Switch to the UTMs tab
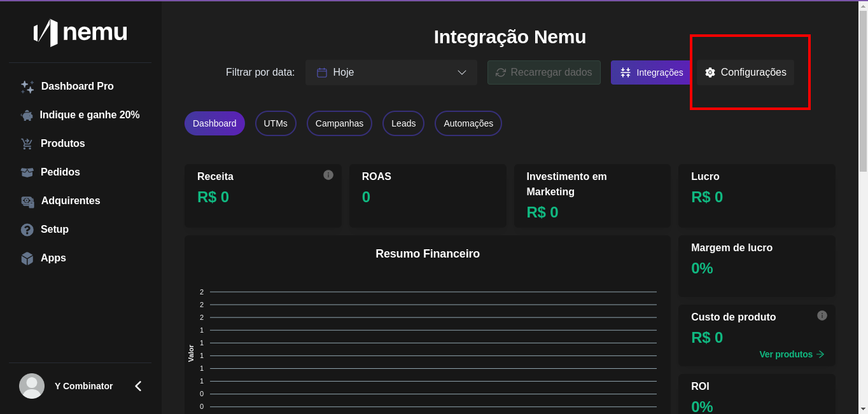This screenshot has width=868, height=414. tap(276, 123)
